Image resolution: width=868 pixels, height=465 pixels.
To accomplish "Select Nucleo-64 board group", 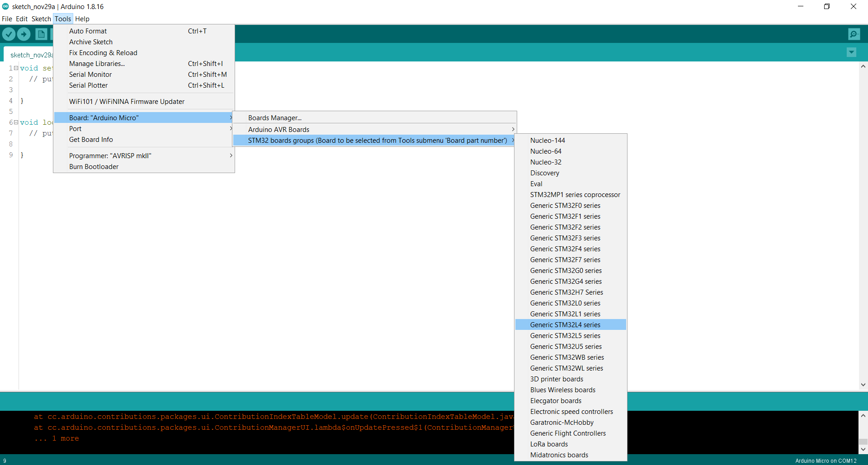I will coord(571,151).
